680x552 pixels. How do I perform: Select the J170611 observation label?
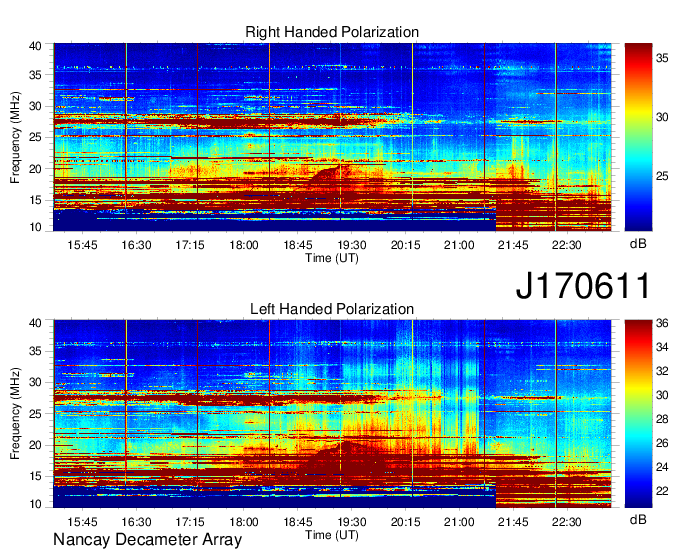(583, 285)
